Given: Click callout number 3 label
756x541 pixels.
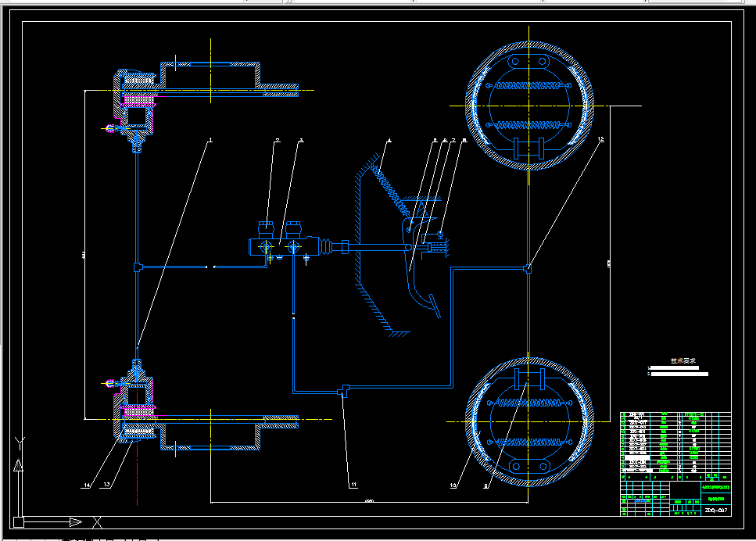Looking at the screenshot, I should (x=301, y=140).
